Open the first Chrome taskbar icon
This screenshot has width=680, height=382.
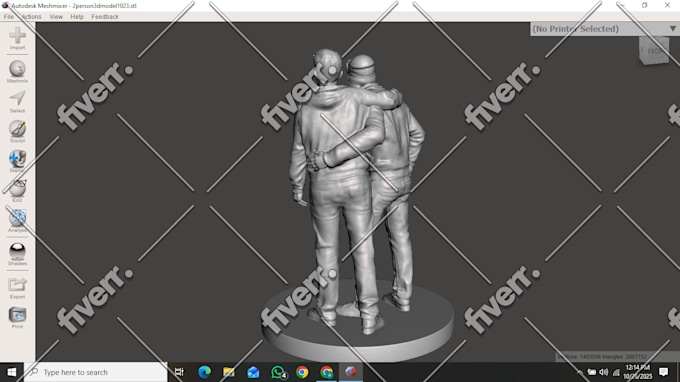tap(302, 372)
